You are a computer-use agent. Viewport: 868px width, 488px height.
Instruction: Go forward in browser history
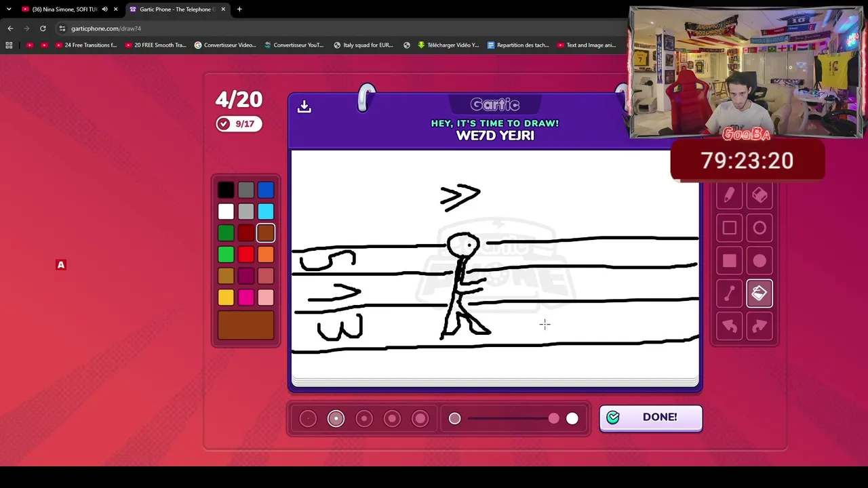coord(26,28)
